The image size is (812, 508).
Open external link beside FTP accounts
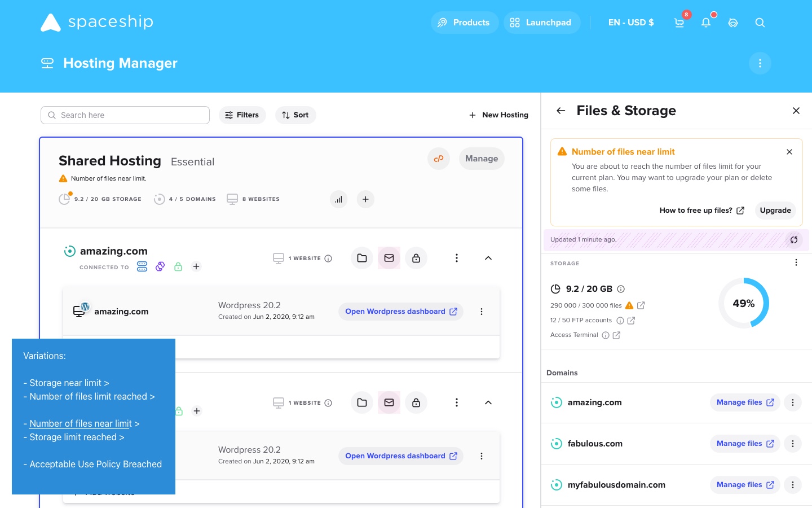[x=632, y=321]
